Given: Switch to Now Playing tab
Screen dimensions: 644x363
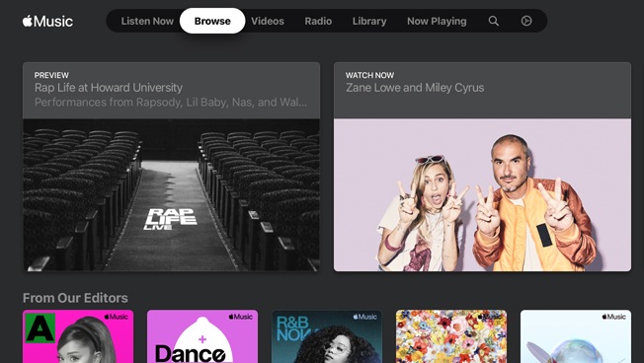Looking at the screenshot, I should (x=437, y=21).
